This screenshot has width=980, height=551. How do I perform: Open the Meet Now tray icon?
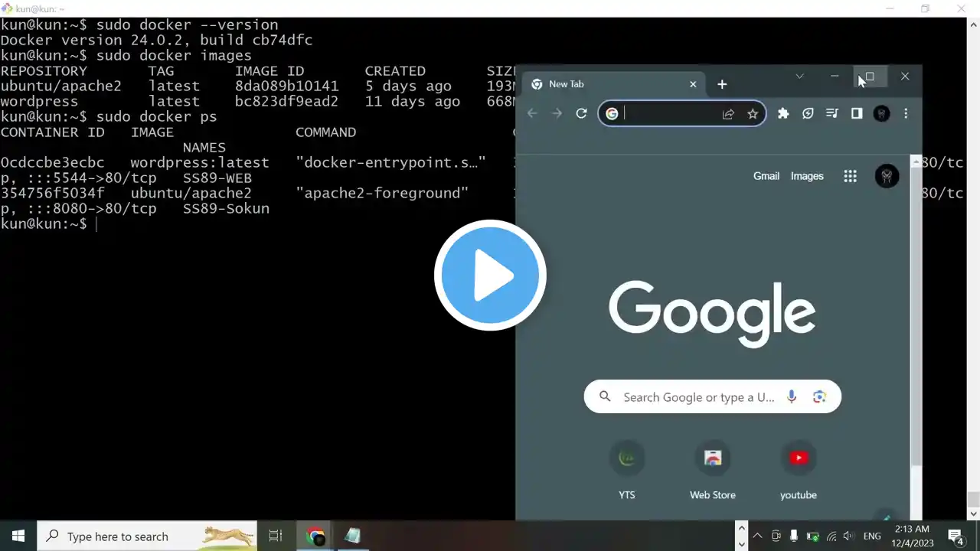coord(776,536)
